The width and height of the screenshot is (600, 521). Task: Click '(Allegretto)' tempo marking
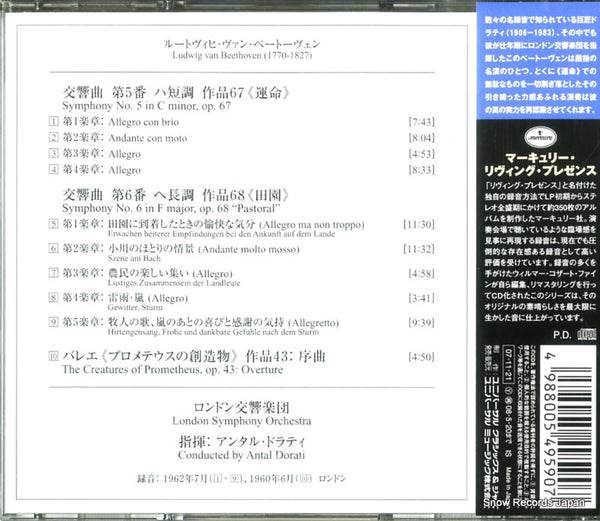coord(313,323)
